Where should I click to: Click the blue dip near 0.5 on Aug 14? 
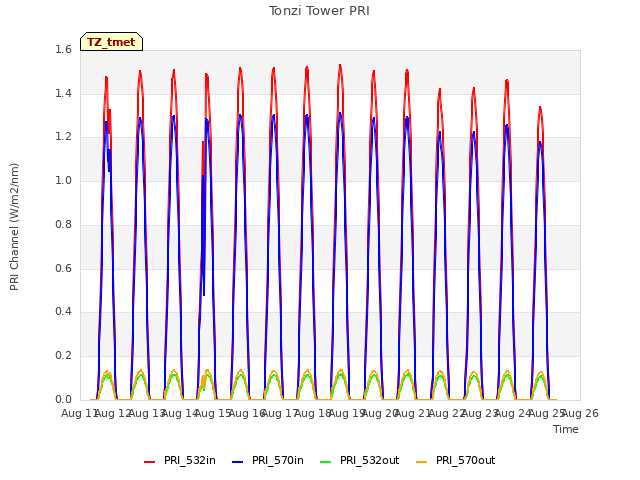coord(204,294)
